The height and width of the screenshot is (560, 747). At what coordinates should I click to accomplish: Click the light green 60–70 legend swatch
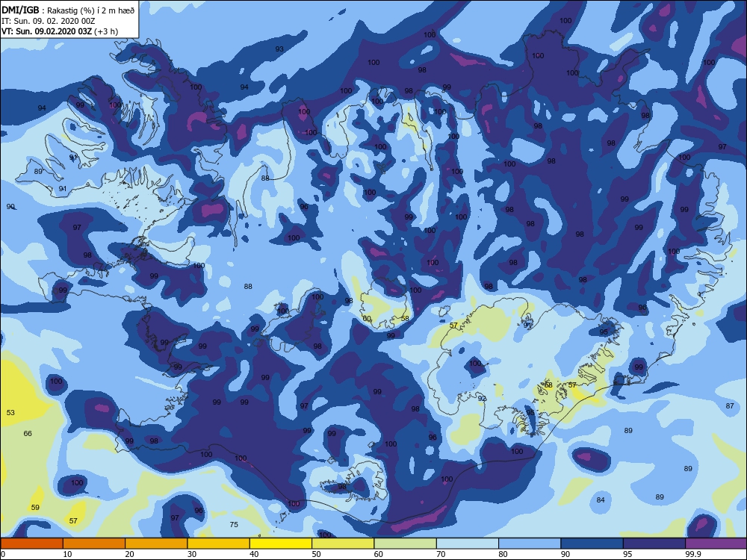[406, 544]
